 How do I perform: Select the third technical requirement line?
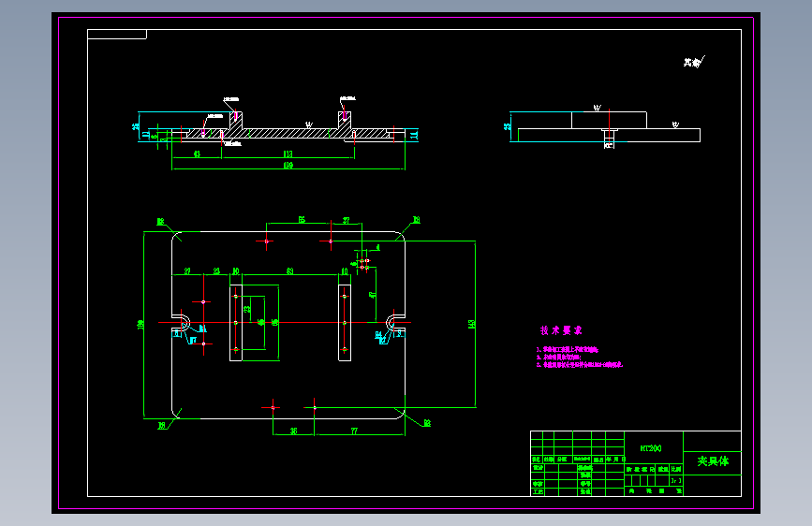point(580,365)
